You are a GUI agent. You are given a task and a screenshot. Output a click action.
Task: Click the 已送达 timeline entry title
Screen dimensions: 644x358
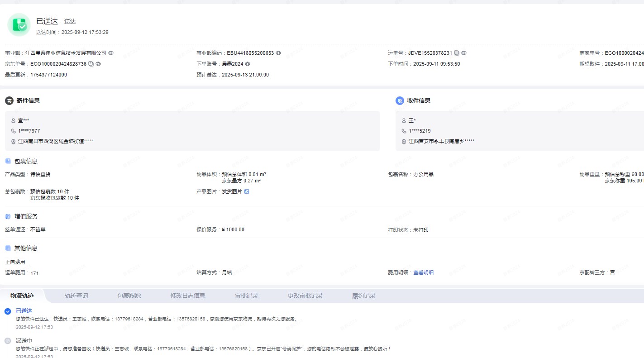24,310
